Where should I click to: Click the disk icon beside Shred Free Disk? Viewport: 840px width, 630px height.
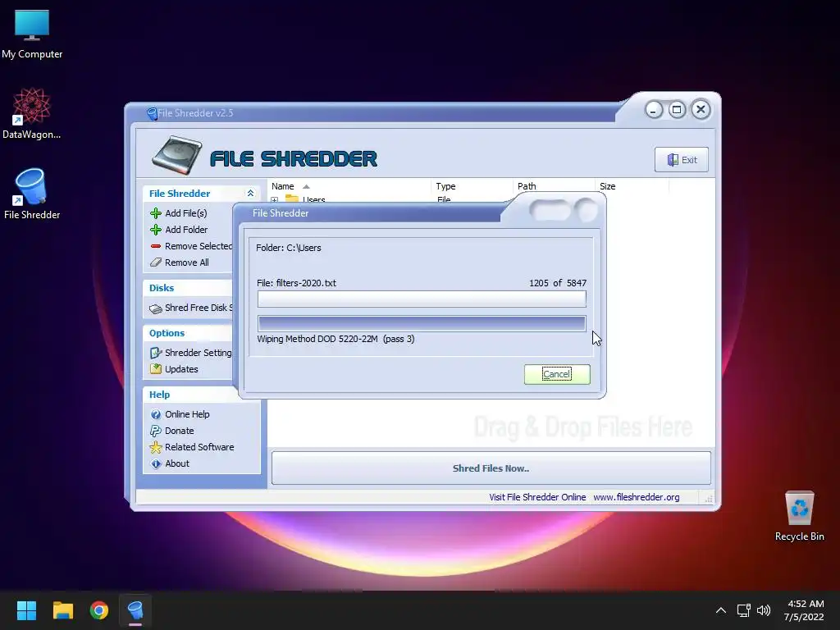coord(156,308)
